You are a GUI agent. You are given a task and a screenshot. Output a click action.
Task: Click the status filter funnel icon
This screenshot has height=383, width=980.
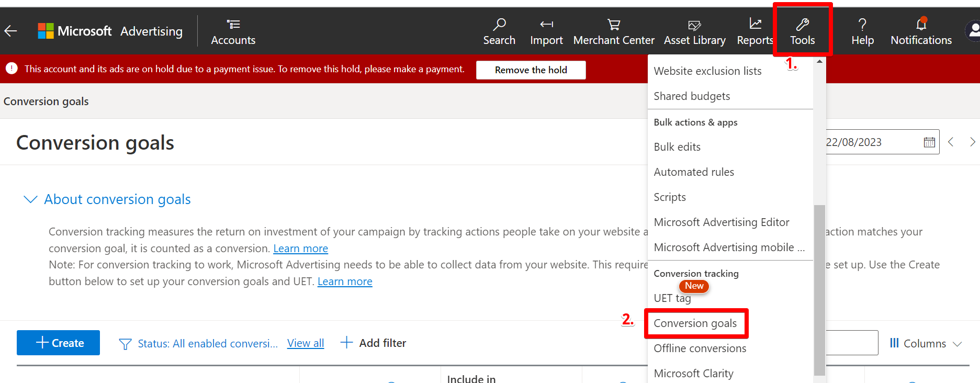point(125,344)
